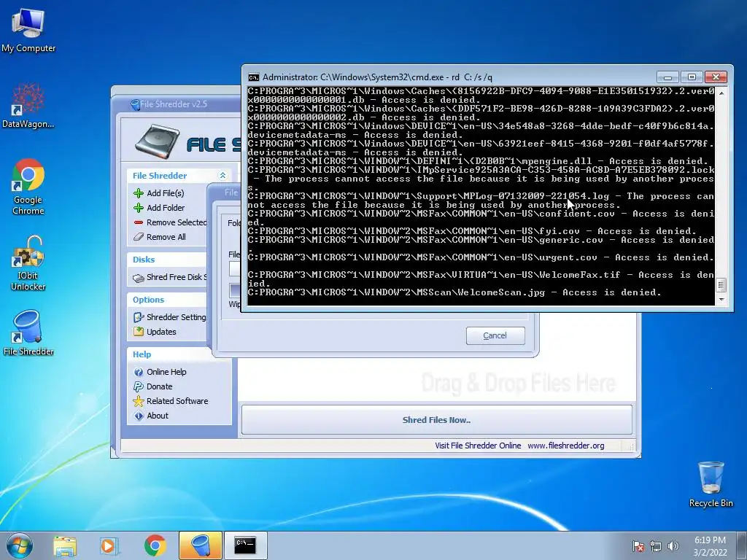Click Add Folder in File Shredder
This screenshot has height=560, width=747.
pyautogui.click(x=158, y=208)
